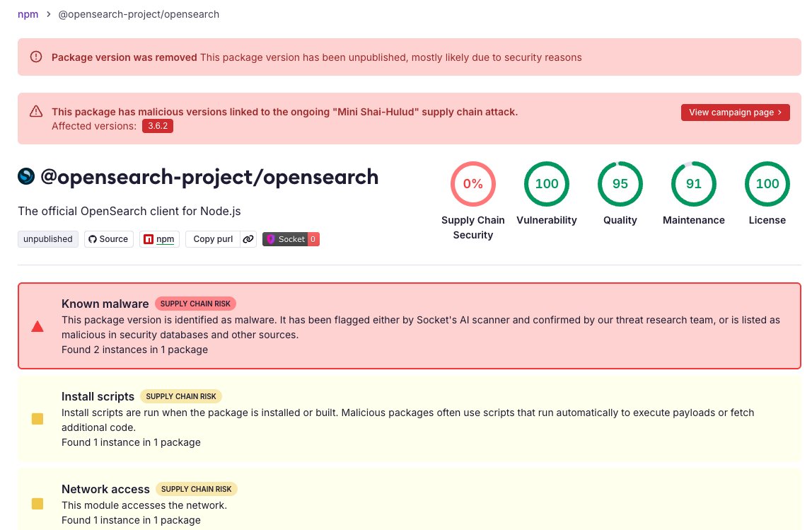Click the Quality label under score
The height and width of the screenshot is (530, 812).
pyautogui.click(x=620, y=220)
